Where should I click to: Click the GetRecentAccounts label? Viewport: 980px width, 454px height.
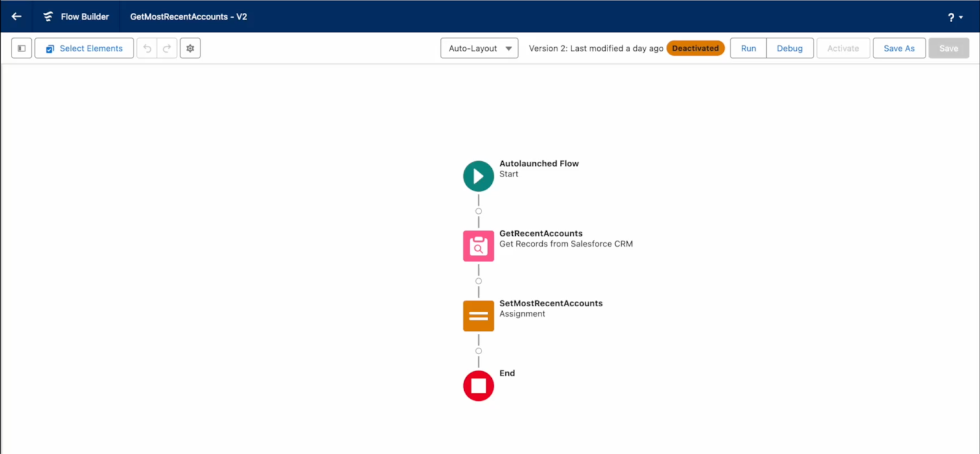pyautogui.click(x=541, y=233)
